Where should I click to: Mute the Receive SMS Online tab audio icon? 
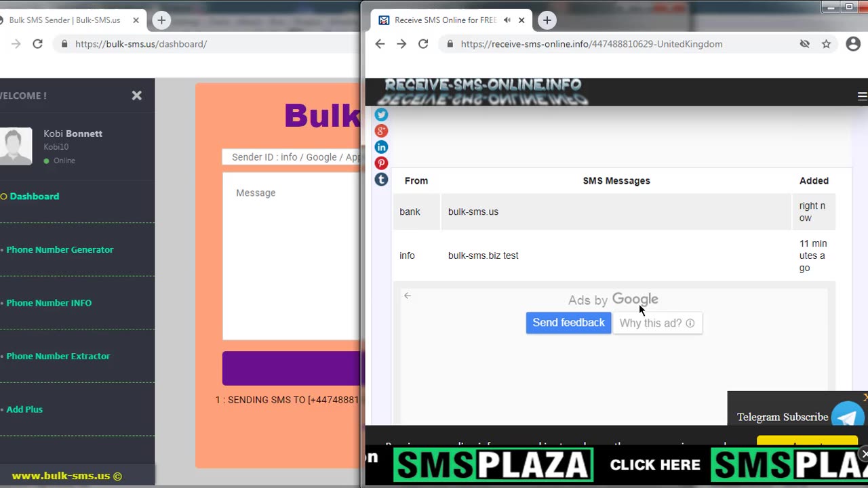(507, 20)
